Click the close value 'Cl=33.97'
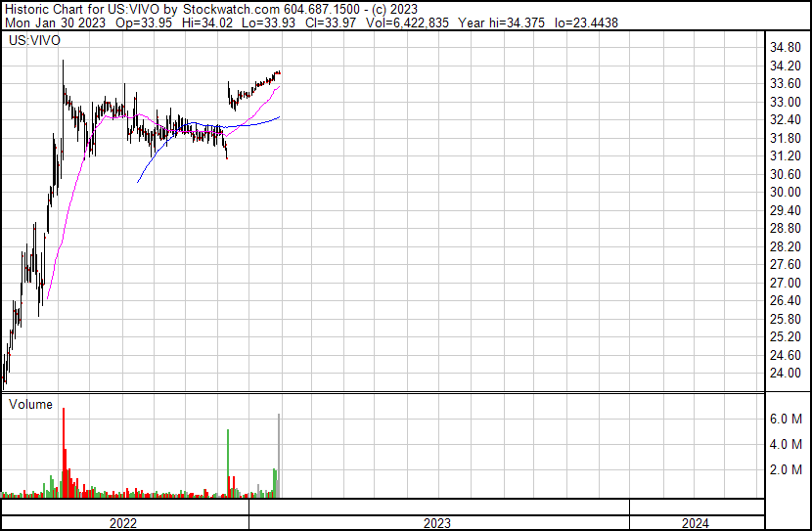 (x=331, y=22)
